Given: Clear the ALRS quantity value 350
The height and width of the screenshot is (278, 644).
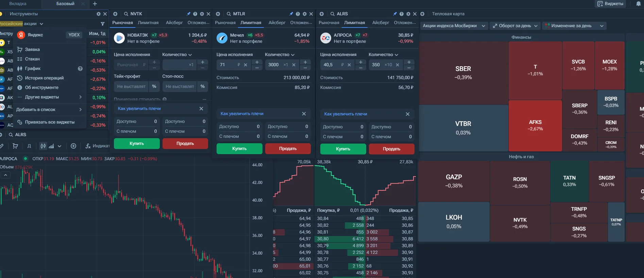Looking at the screenshot, I should point(397,65).
